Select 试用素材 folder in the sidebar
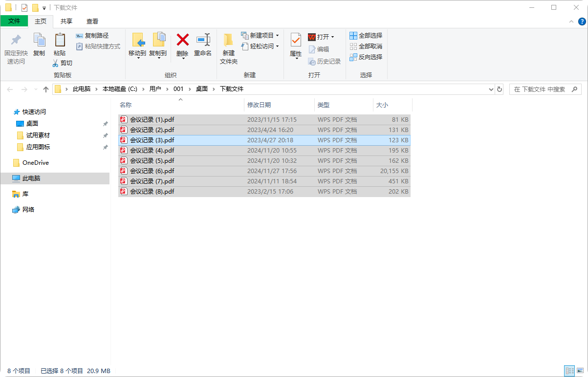Viewport: 588px width, 377px height. (38, 135)
